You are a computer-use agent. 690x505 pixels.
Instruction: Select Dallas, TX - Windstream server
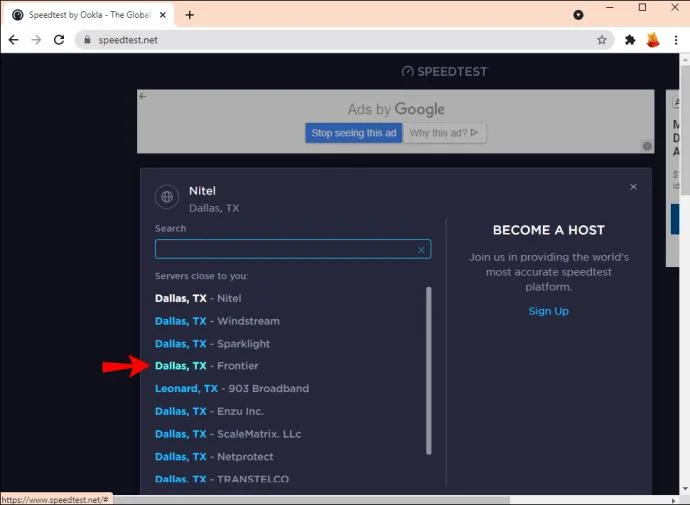217,321
